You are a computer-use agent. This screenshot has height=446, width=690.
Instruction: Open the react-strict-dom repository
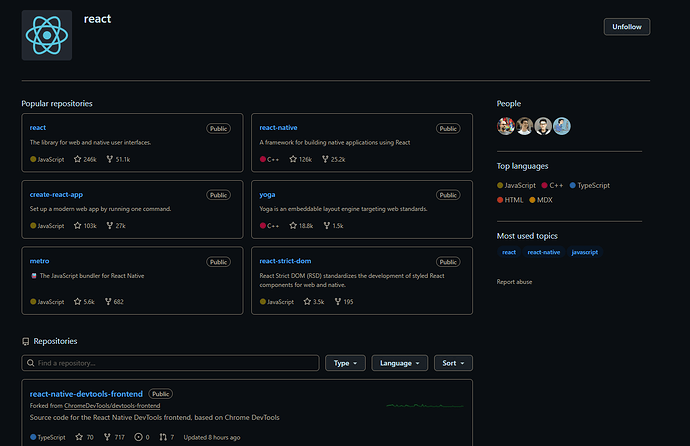tap(285, 261)
